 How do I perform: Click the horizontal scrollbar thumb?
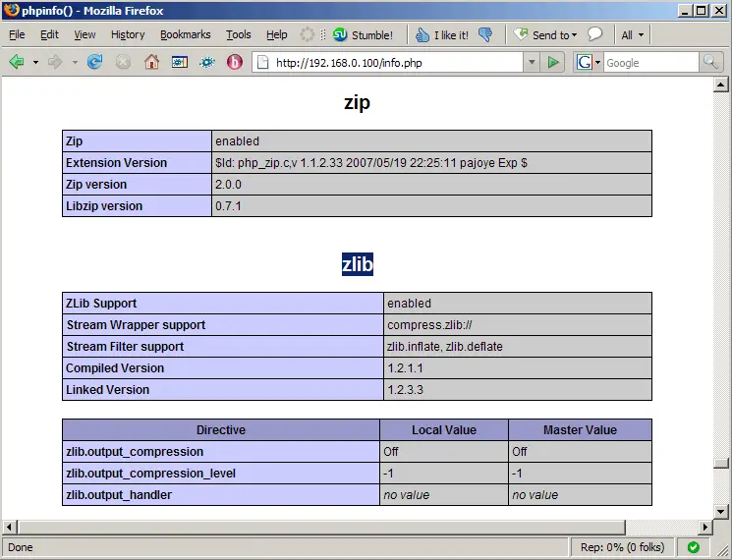(321, 528)
